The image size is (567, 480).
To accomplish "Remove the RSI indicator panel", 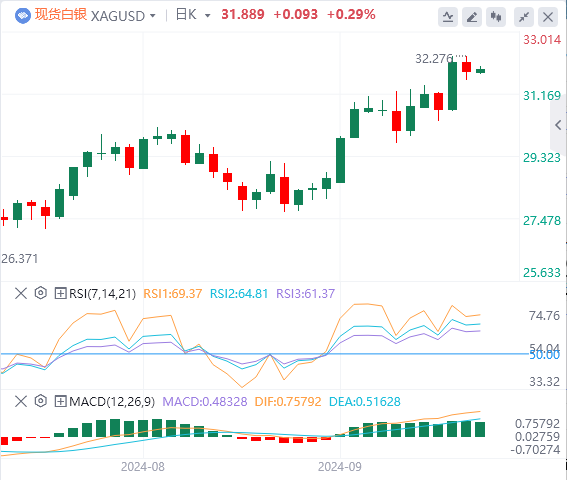I will (x=21, y=293).
